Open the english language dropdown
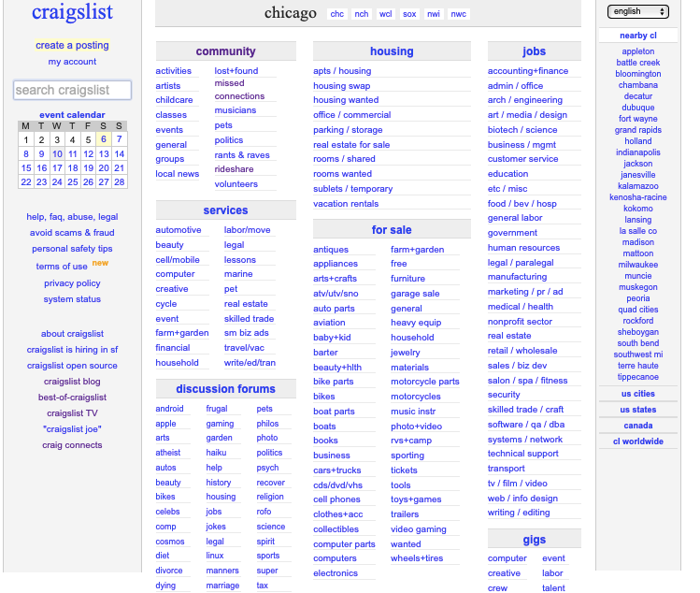Viewport: 700px width, 593px height. click(638, 11)
